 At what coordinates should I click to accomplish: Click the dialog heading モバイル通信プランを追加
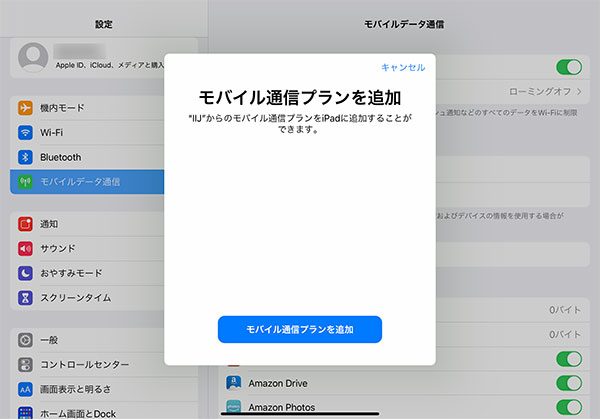(300, 98)
